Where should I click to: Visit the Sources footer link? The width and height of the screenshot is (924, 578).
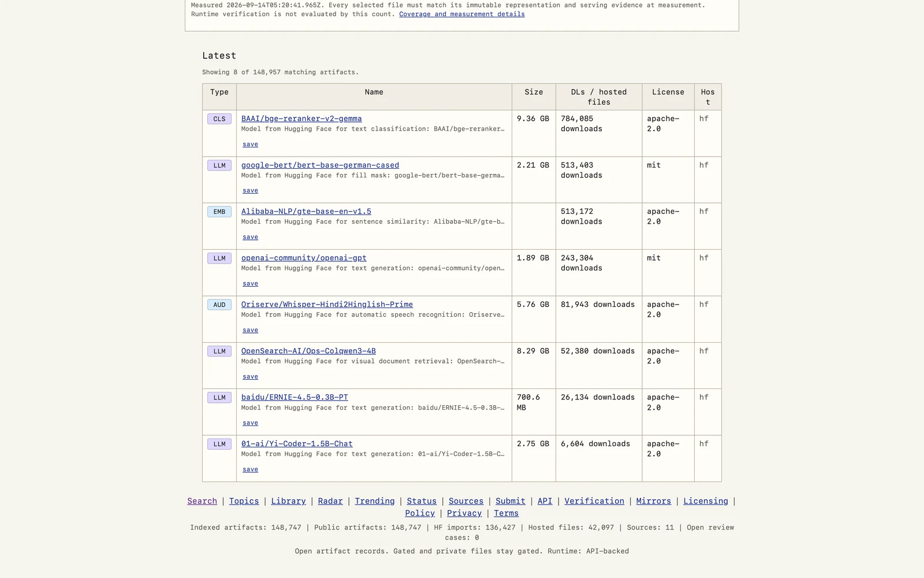point(466,501)
